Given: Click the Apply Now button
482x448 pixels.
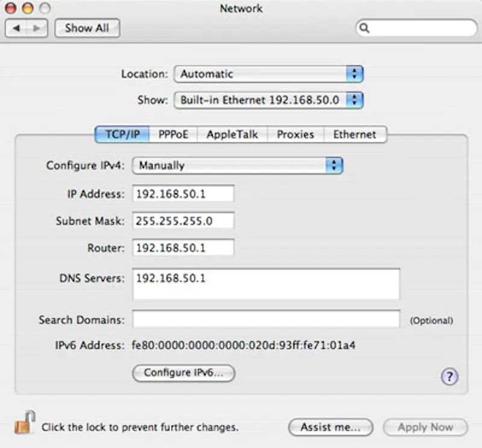Looking at the screenshot, I should coord(425,427).
